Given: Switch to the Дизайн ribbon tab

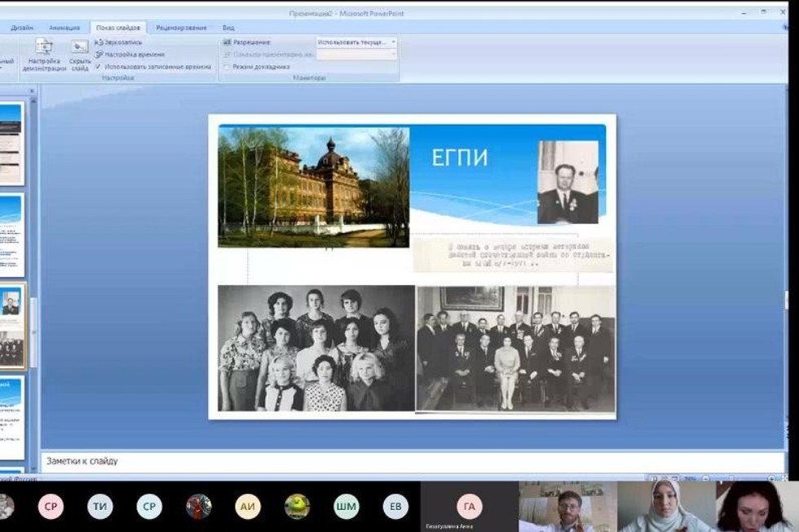Looking at the screenshot, I should pyautogui.click(x=22, y=28).
